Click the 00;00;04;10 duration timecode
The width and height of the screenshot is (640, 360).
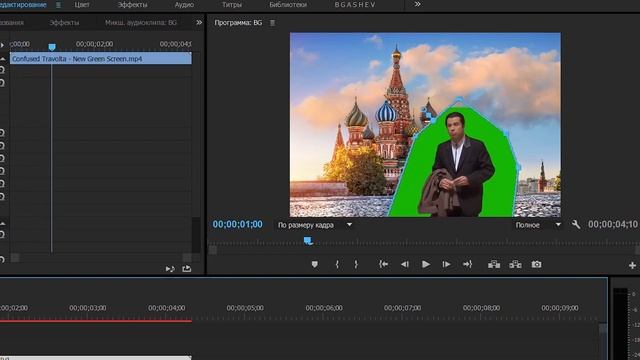tap(613, 224)
